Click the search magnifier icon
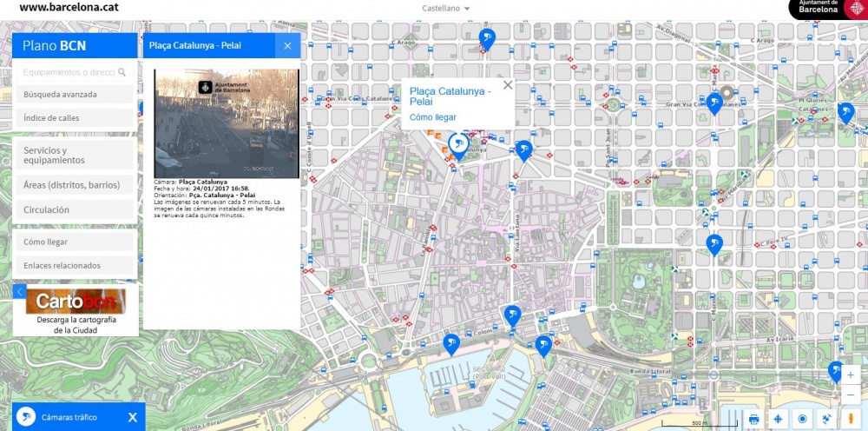868x431 pixels. (122, 73)
